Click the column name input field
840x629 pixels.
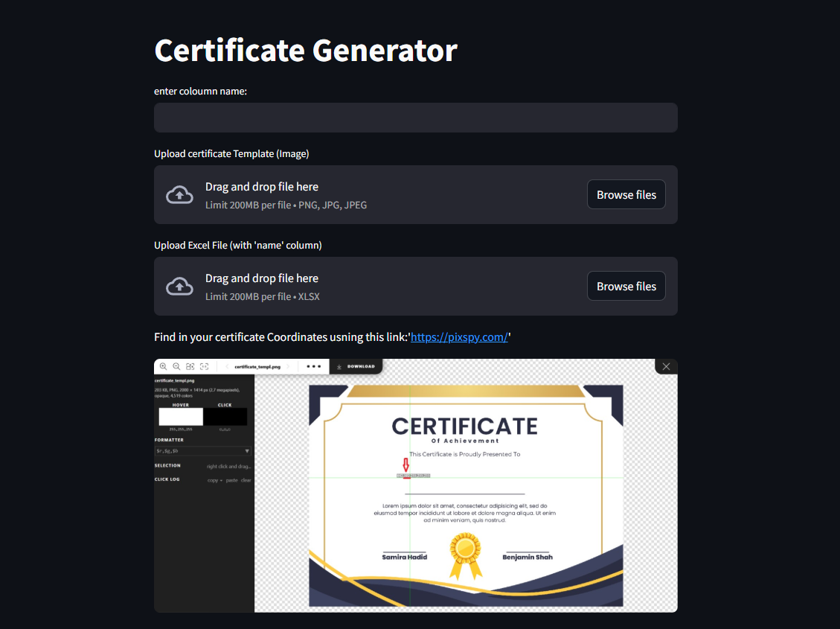pyautogui.click(x=416, y=118)
